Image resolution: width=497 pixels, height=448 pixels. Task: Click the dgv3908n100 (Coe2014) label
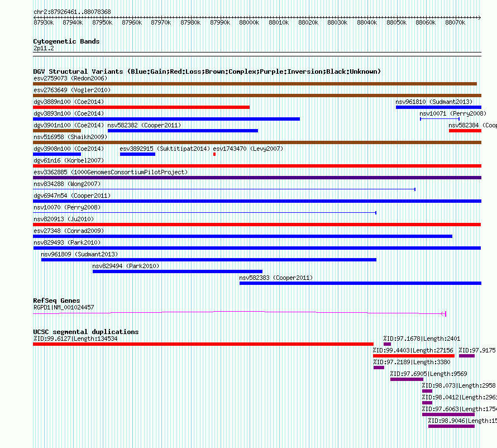click(x=69, y=149)
